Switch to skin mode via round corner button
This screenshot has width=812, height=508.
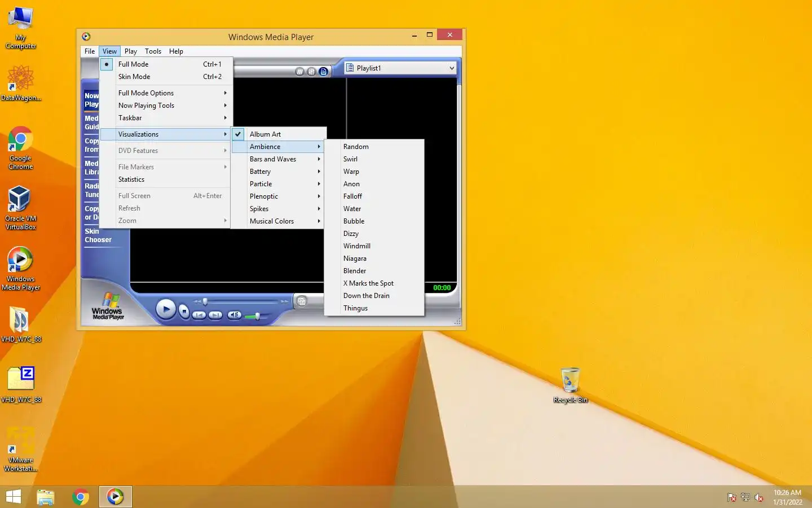click(x=302, y=301)
